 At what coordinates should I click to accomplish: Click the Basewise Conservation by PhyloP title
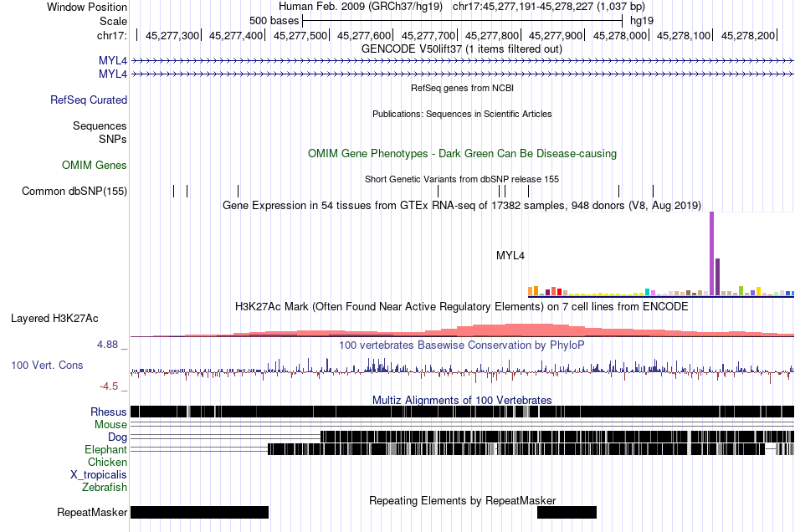pos(462,345)
